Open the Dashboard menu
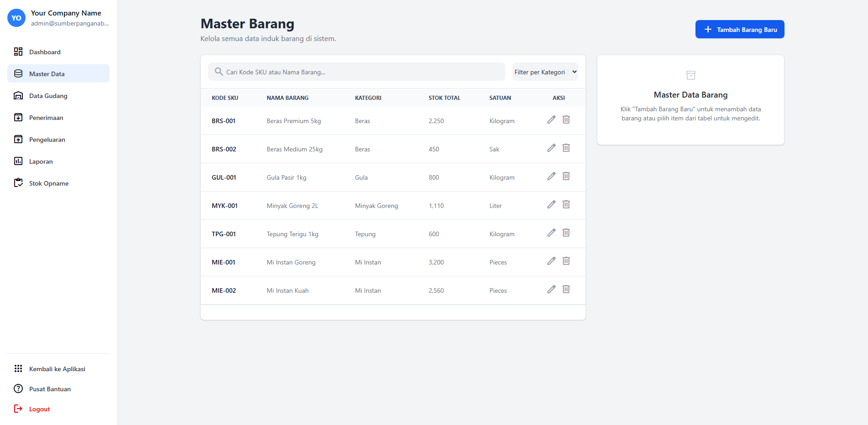The width and height of the screenshot is (868, 425). [45, 52]
